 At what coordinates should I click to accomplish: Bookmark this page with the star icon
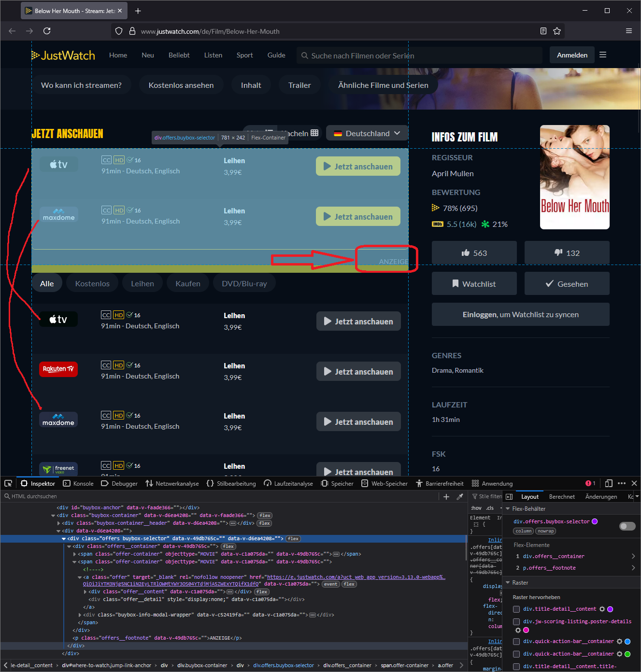(x=557, y=31)
